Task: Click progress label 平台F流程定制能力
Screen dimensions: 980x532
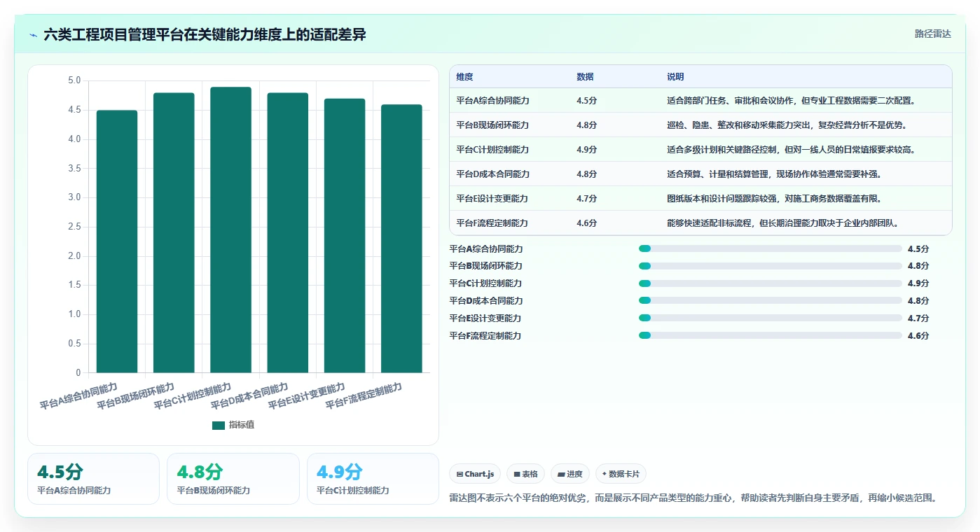Action: 485,335
